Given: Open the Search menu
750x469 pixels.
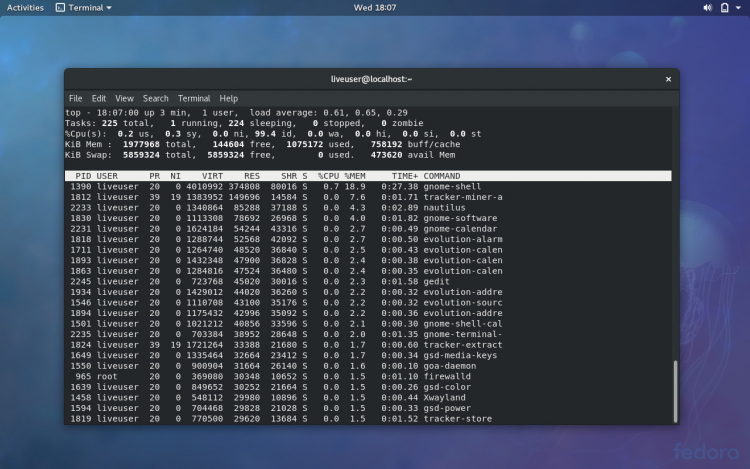Looking at the screenshot, I should tap(155, 99).
